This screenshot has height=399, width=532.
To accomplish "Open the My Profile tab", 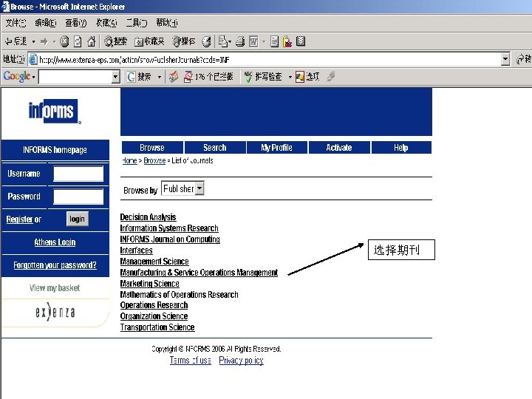I will [277, 148].
